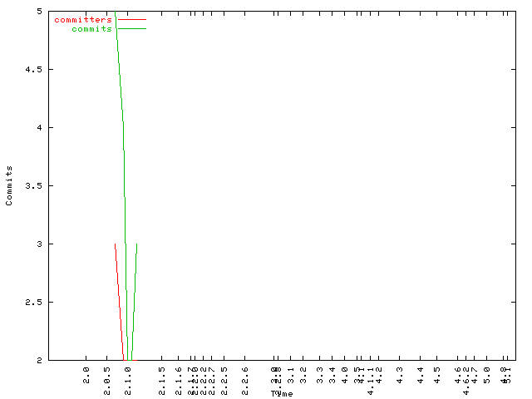The width and height of the screenshot is (532, 399).
Task: Click the green line sample beside commits
Action: pyautogui.click(x=131, y=29)
